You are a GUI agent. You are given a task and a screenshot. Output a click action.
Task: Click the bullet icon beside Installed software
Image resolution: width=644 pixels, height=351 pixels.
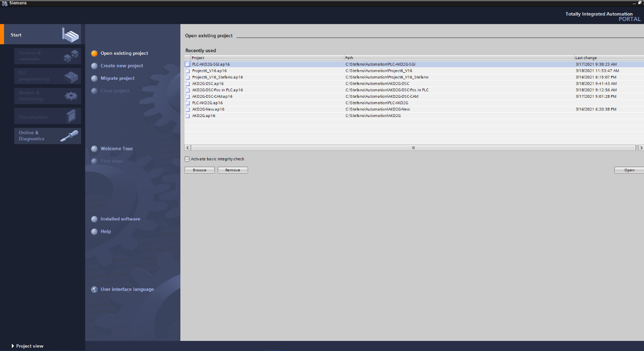click(x=94, y=219)
